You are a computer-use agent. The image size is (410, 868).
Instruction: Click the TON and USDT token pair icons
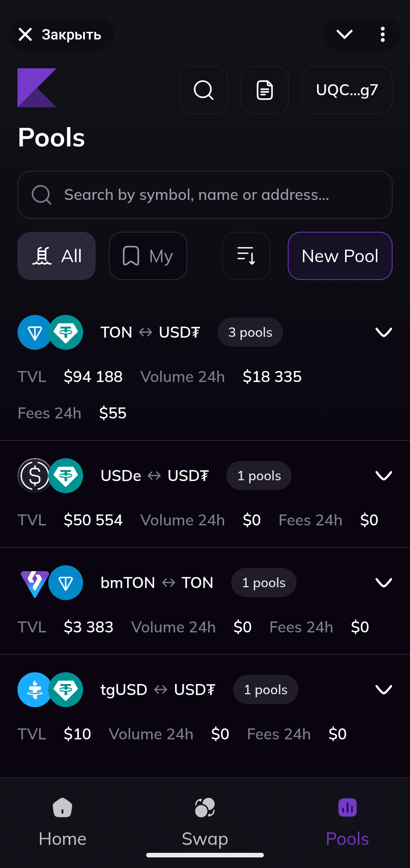tap(50, 332)
